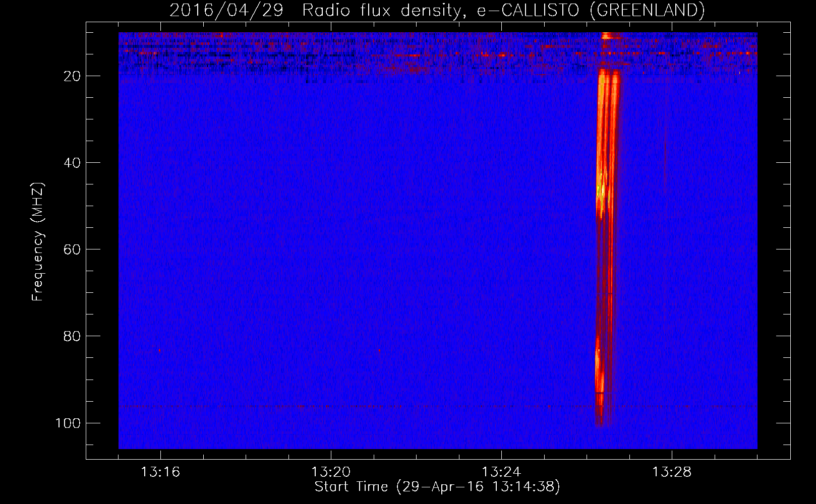The image size is (816, 504).
Task: Click the frequency tick label '60'
Action: [72, 249]
